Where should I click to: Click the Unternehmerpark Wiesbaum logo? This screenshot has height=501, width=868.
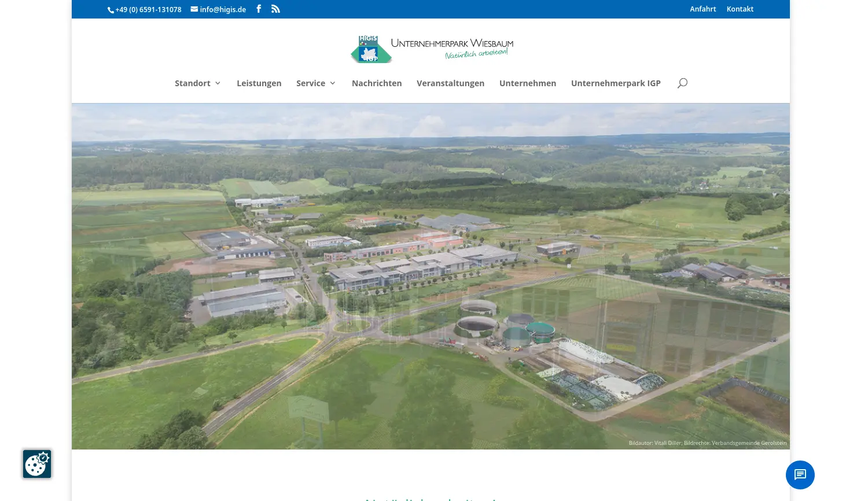[x=431, y=49]
